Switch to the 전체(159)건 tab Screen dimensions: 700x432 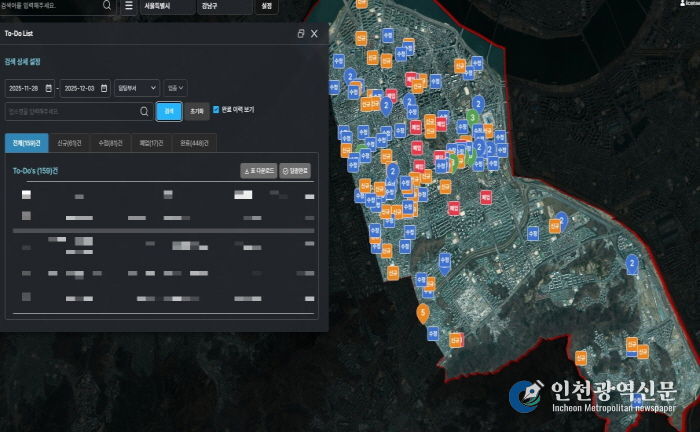click(x=26, y=143)
